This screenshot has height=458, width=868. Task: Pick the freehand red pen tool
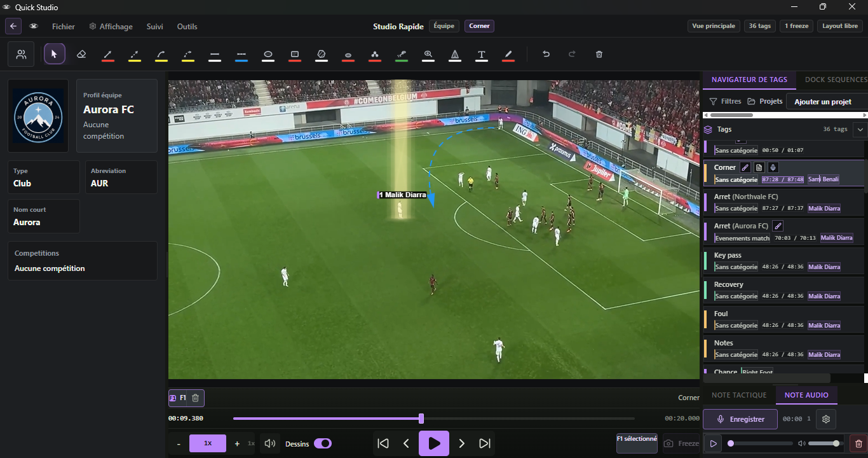click(x=508, y=54)
